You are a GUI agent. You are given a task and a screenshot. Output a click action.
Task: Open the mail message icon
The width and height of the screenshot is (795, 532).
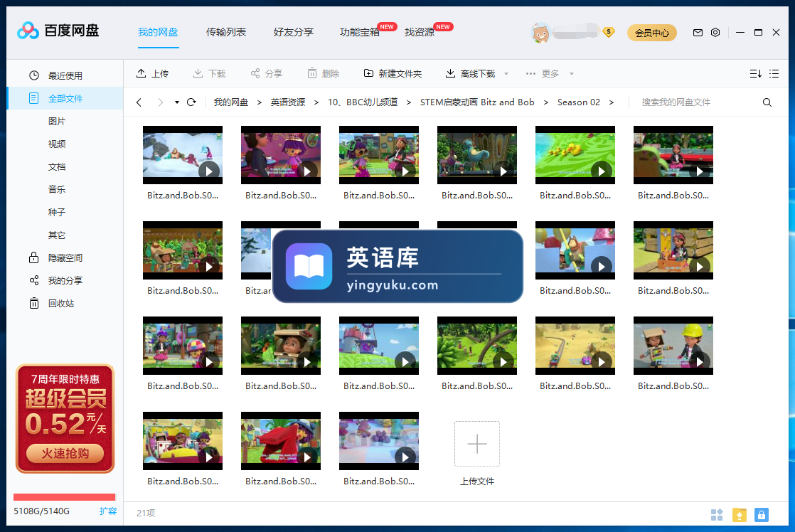pyautogui.click(x=698, y=33)
